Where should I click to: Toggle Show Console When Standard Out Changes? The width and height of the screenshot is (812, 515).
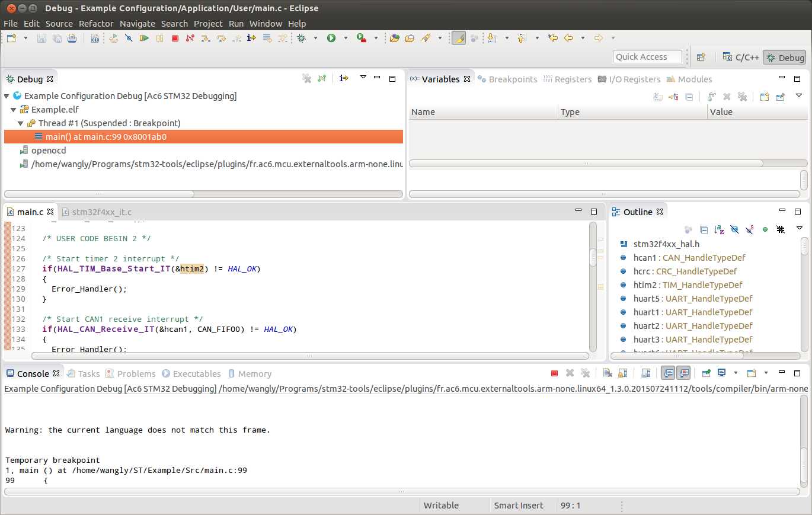point(668,373)
